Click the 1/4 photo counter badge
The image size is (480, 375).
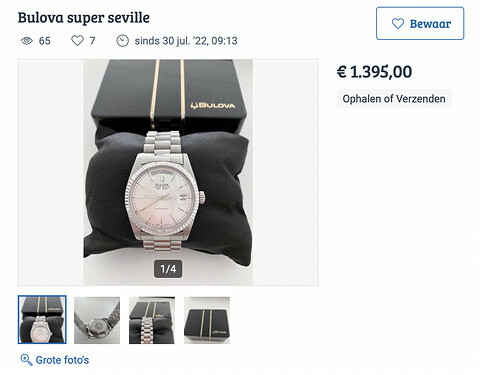click(x=168, y=269)
